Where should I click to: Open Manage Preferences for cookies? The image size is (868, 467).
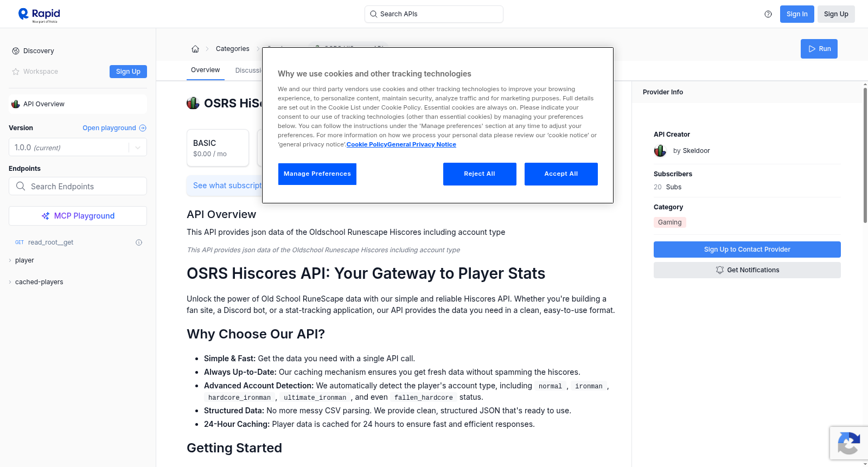click(x=317, y=174)
